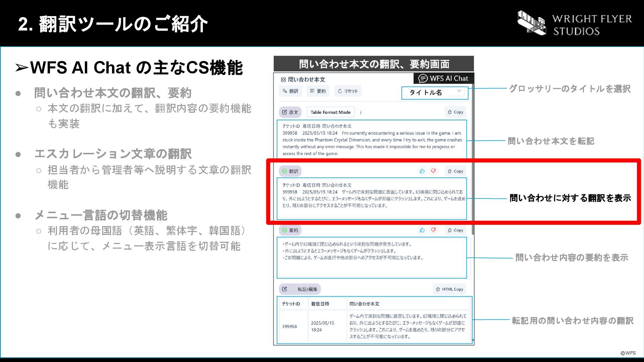Click bullet メニュー言語の切替機能
Image resolution: width=644 pixels, height=362 pixels.
point(101,215)
